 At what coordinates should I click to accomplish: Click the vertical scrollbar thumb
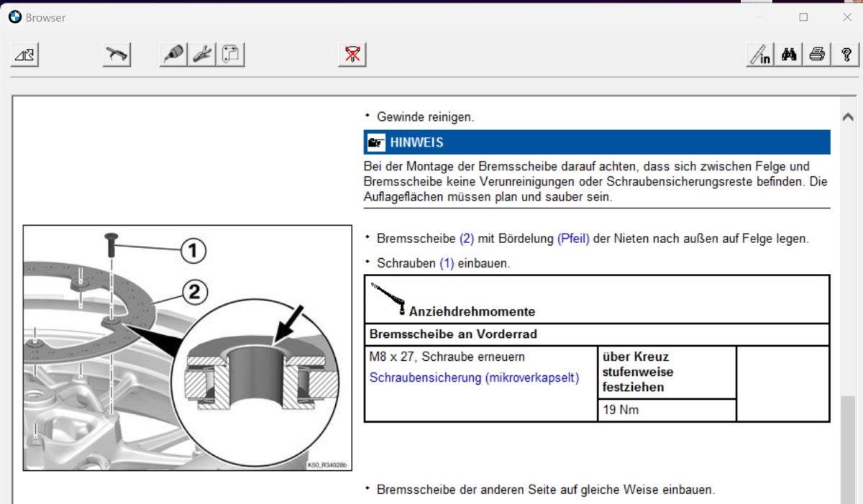point(848,449)
